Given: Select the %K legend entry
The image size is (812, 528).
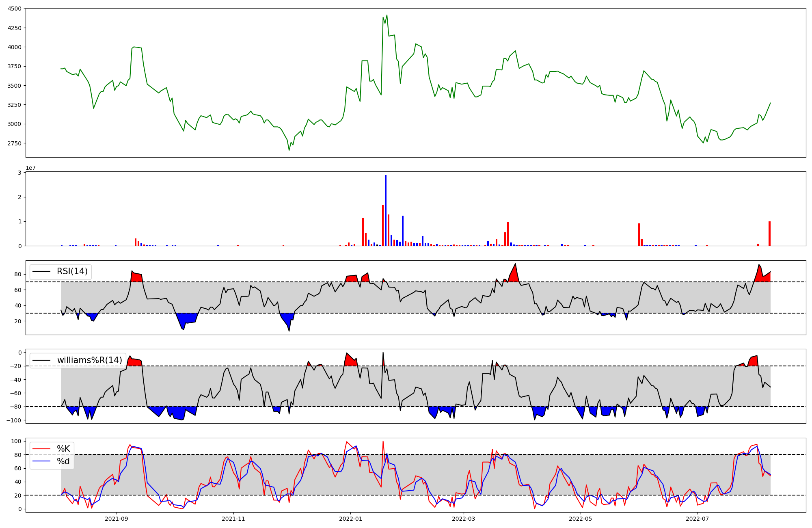Looking at the screenshot, I should coord(63,449).
